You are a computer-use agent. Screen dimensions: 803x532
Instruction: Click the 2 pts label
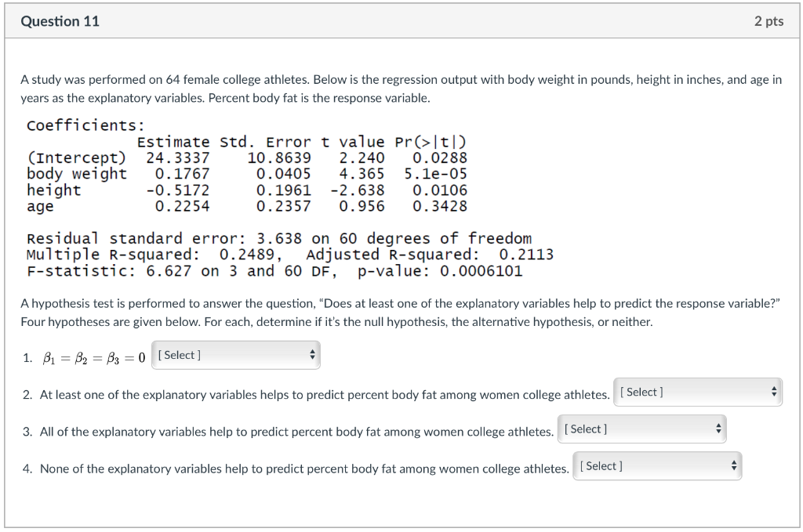click(768, 21)
